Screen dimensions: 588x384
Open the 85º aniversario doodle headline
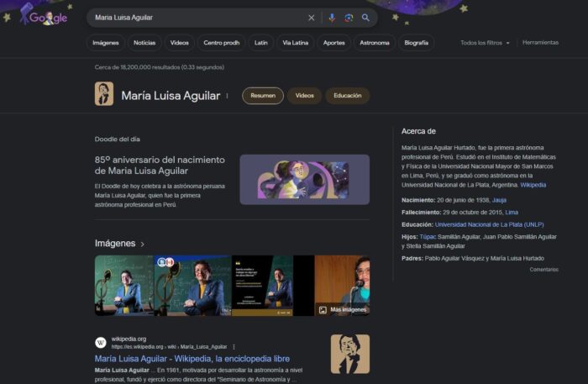(160, 166)
